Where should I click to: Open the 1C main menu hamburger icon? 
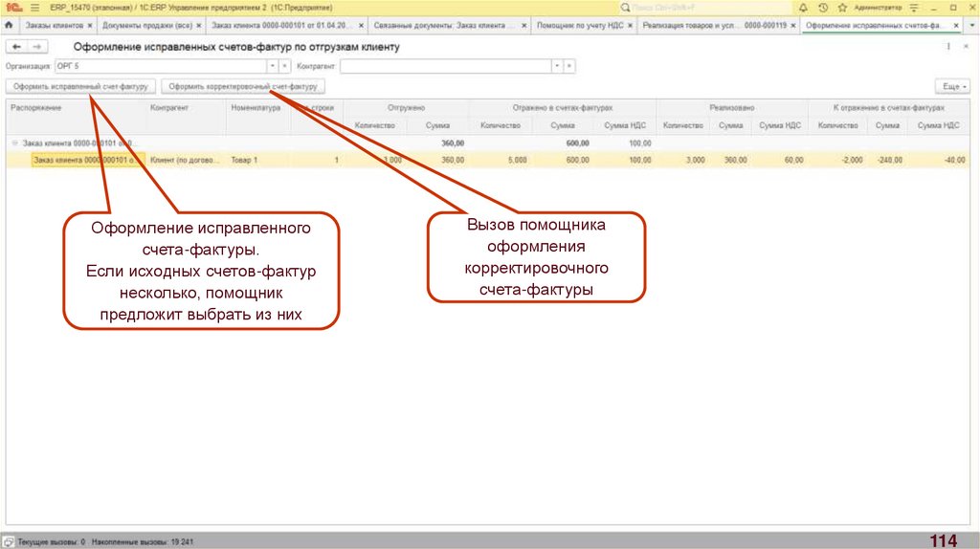click(35, 8)
